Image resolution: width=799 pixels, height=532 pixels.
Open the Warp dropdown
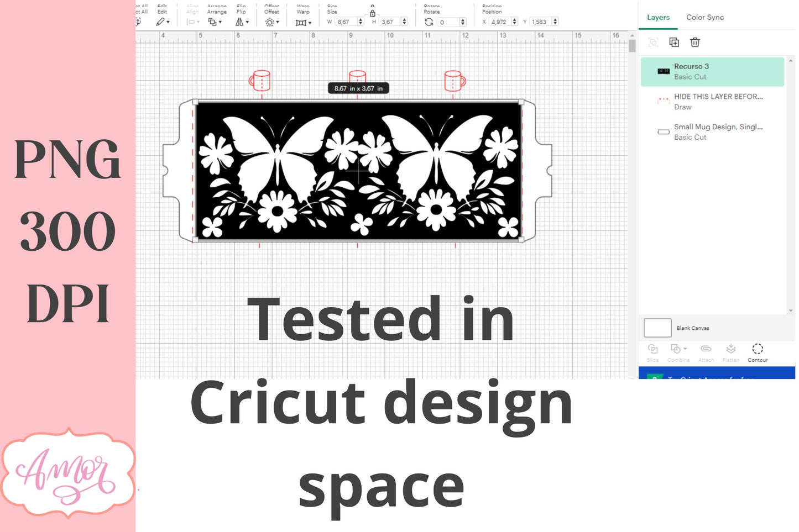[x=303, y=23]
